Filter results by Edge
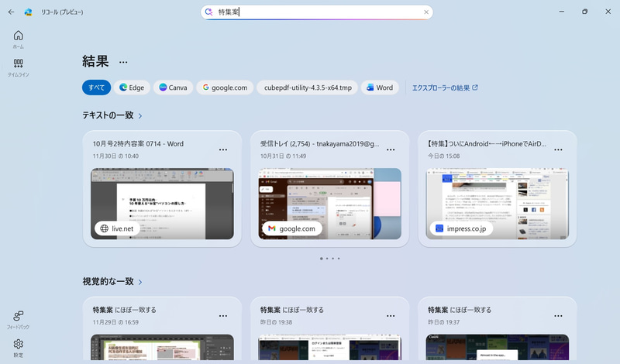Viewport: 620px width, 364px height. coord(132,88)
